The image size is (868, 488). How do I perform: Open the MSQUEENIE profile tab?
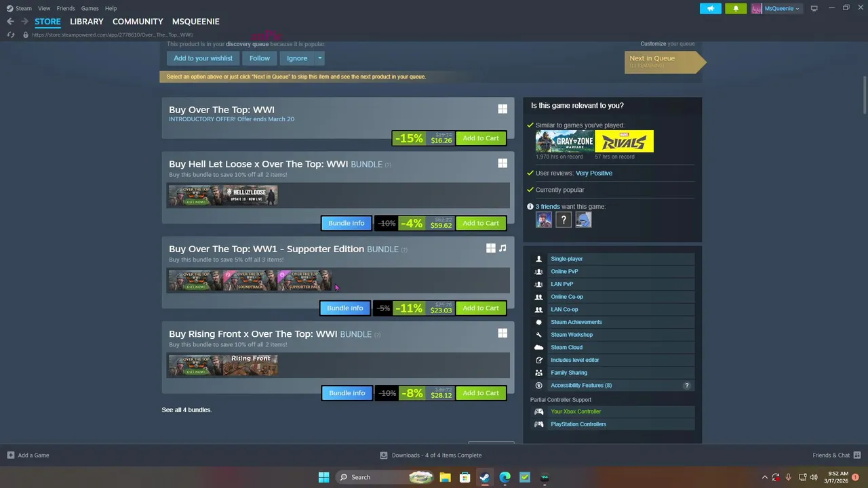coord(195,22)
